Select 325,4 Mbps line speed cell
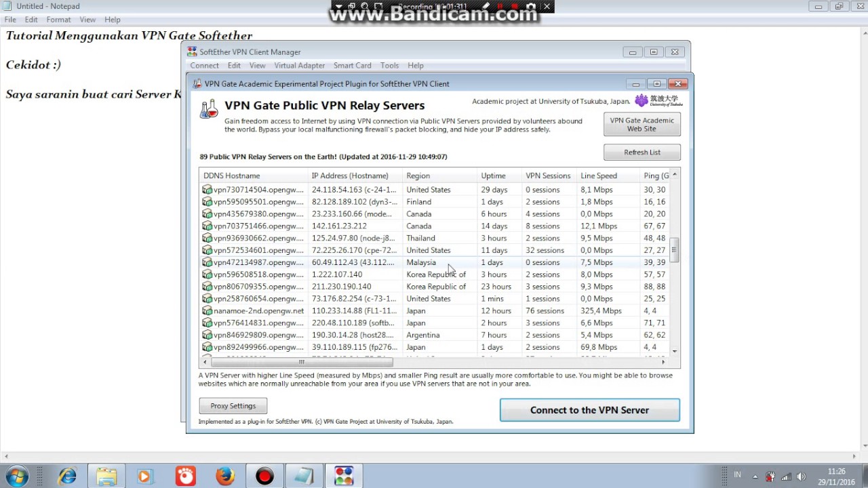 click(601, 311)
